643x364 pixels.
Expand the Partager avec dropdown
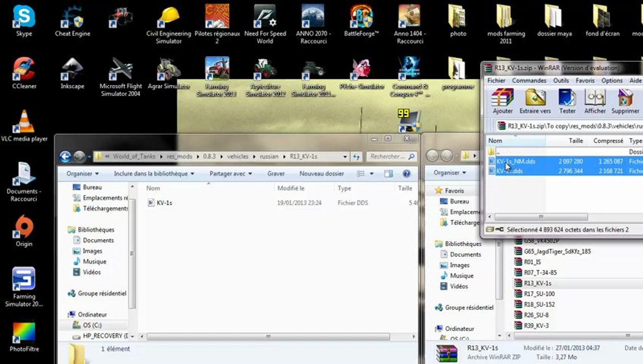click(231, 173)
